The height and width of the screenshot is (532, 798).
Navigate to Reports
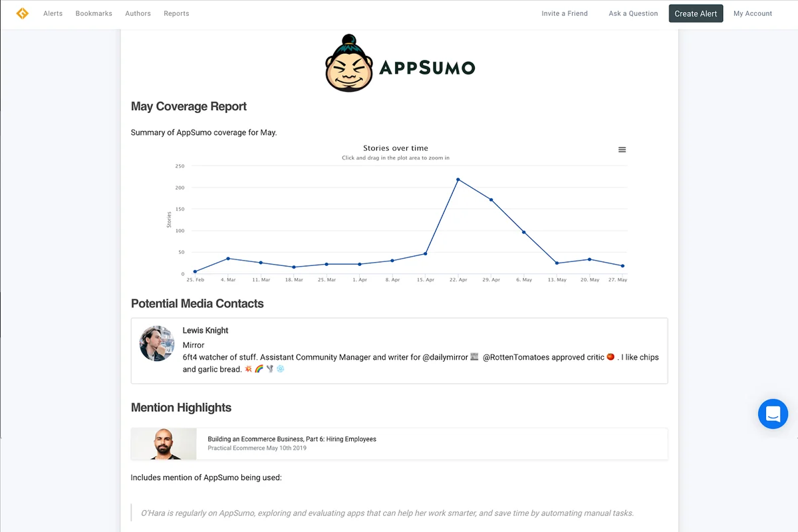176,13
